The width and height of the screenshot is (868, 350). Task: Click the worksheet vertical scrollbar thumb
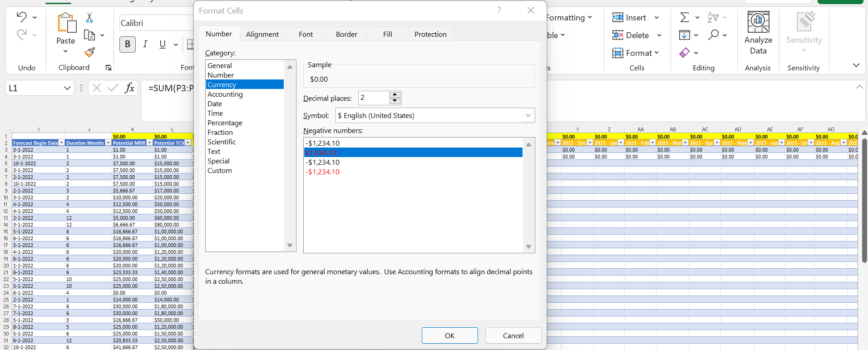(x=864, y=200)
